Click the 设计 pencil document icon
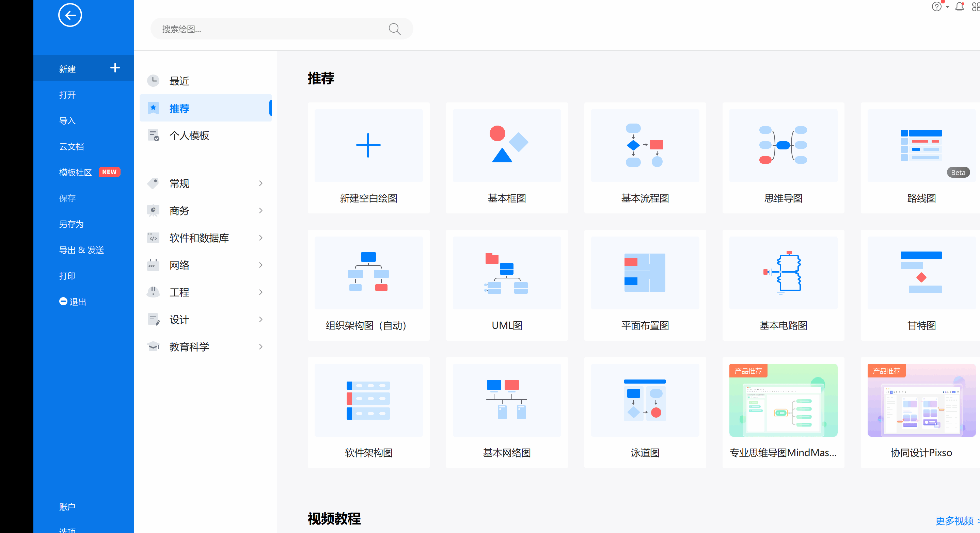 pyautogui.click(x=153, y=319)
